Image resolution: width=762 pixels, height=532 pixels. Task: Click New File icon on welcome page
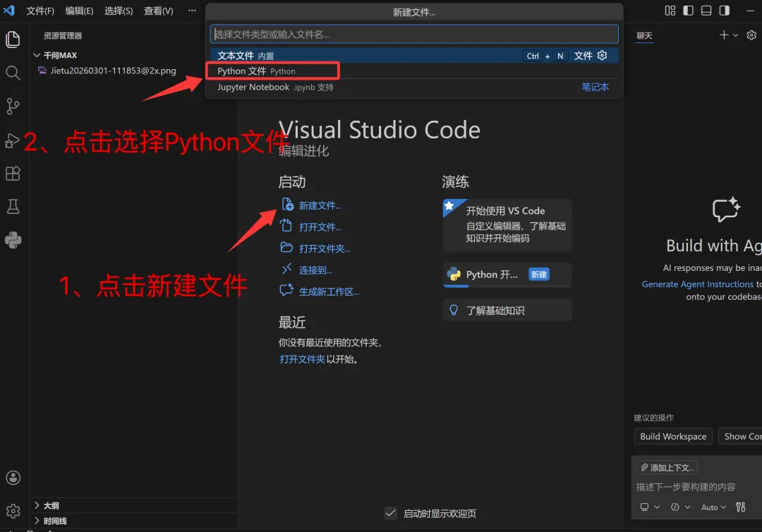tap(287, 205)
